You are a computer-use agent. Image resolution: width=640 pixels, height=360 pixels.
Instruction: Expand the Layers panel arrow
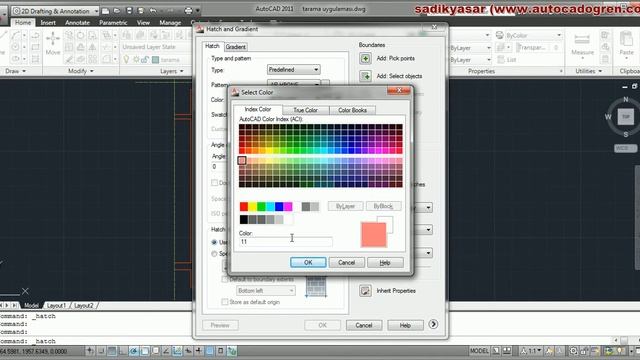(x=182, y=71)
